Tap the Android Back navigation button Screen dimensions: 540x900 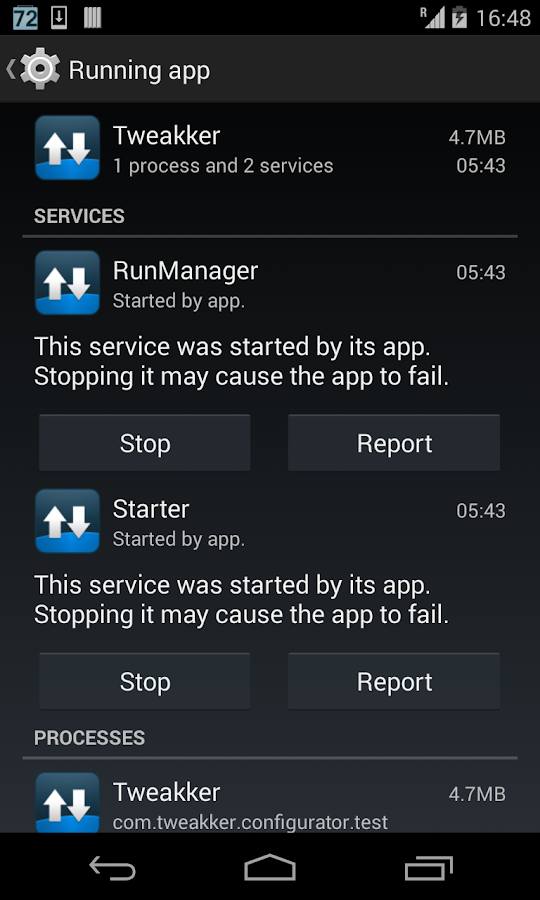[112, 867]
